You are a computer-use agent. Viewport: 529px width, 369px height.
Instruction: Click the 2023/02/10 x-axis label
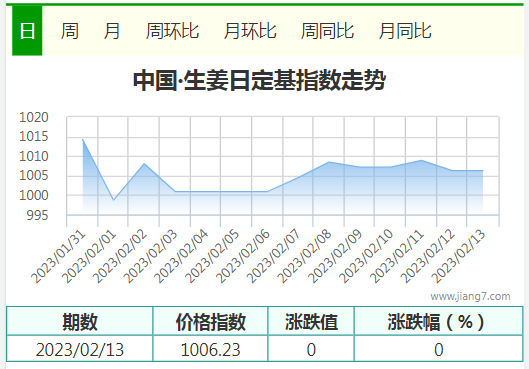367,257
